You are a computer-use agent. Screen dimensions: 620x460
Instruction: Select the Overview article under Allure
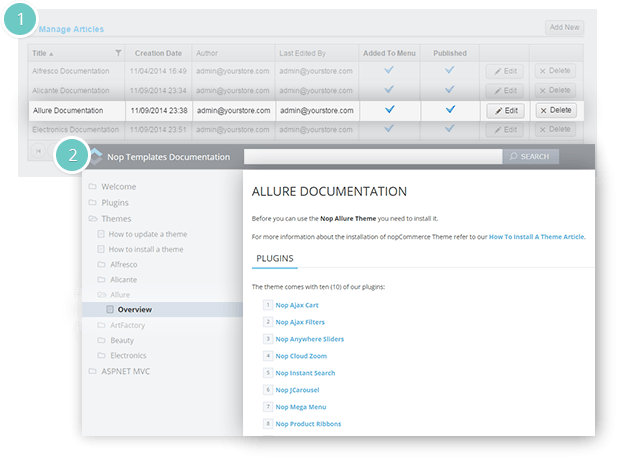(163, 310)
